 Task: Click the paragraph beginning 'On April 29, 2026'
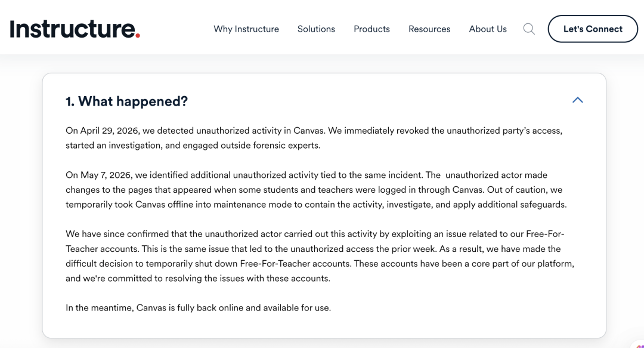[x=314, y=138]
